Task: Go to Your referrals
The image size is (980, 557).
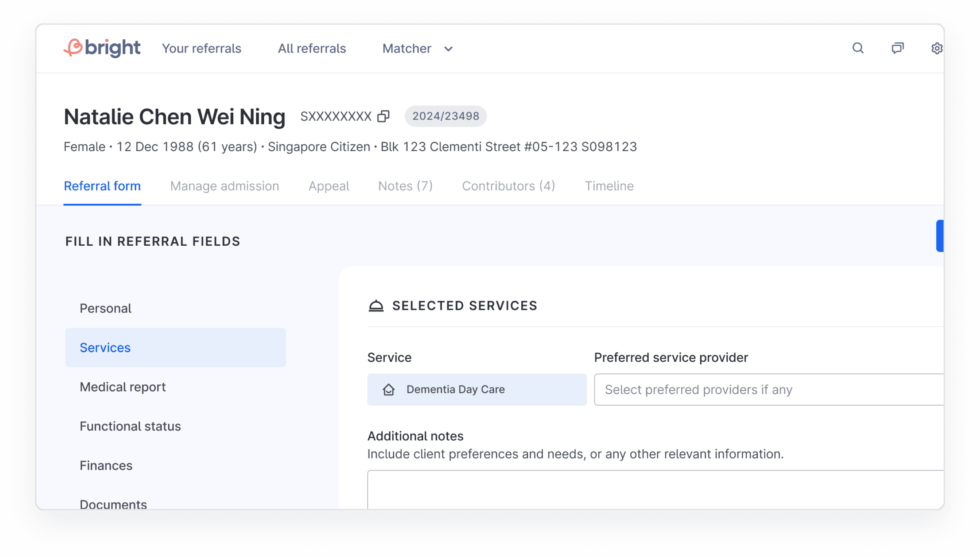Action: coord(202,48)
